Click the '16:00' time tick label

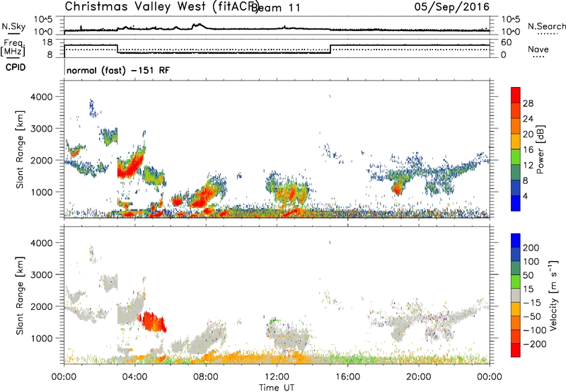pyautogui.click(x=347, y=377)
